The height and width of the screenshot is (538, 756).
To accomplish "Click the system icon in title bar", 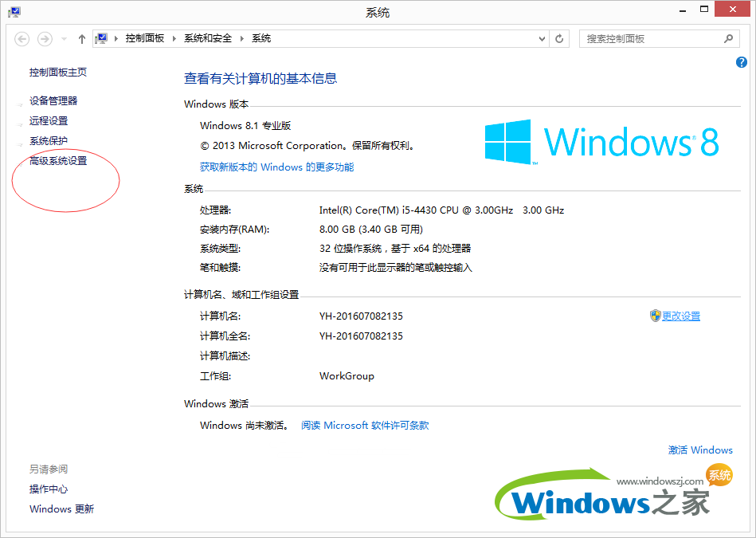I will point(14,12).
